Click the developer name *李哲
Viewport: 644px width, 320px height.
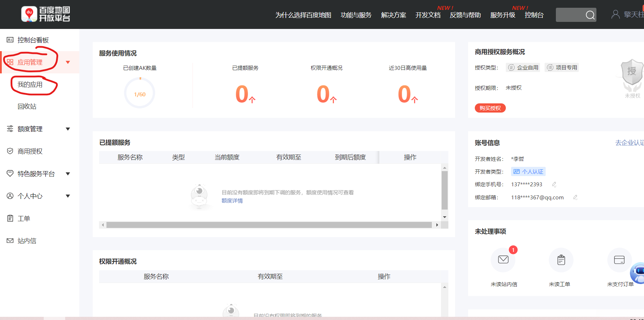[517, 159]
